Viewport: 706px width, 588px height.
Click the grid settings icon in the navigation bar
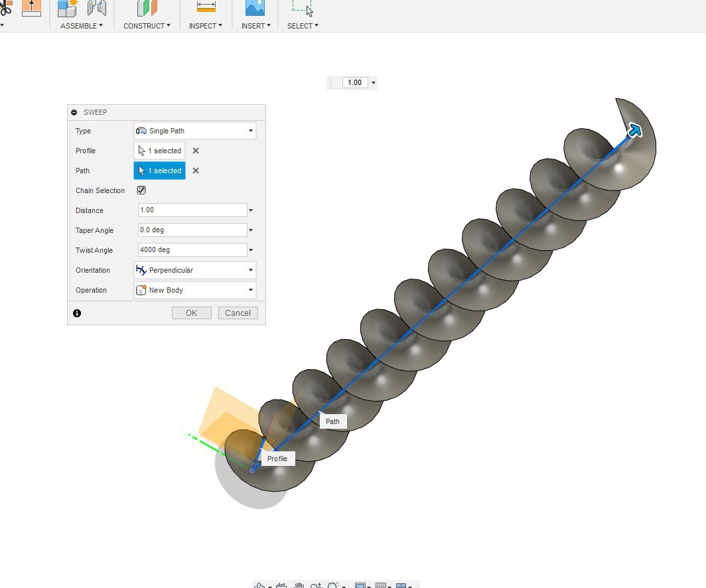pyautogui.click(x=381, y=585)
